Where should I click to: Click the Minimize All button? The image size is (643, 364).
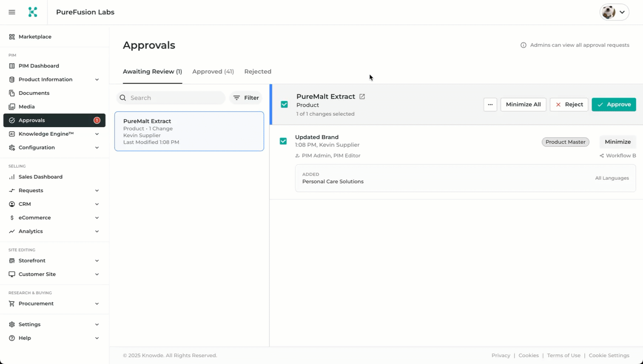(523, 105)
